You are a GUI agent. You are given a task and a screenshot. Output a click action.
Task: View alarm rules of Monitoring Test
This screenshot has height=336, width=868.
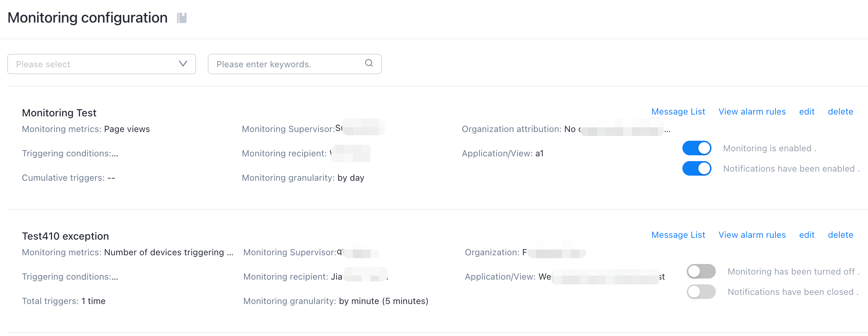coord(752,112)
